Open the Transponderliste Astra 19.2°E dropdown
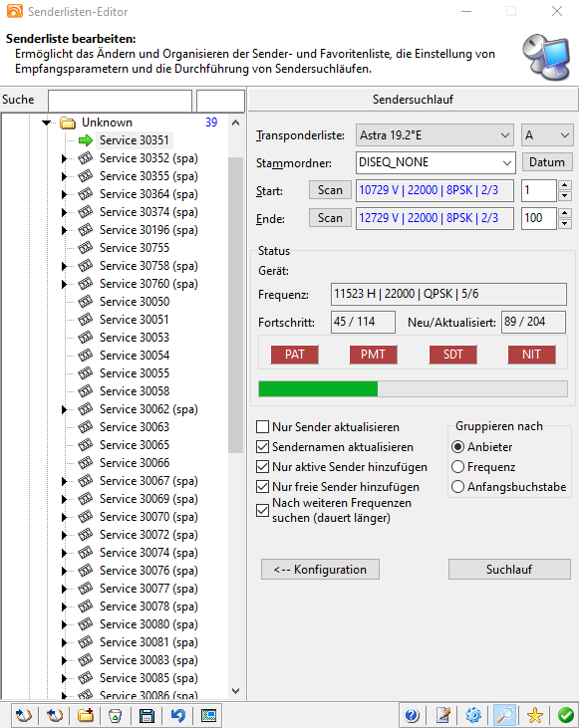The height and width of the screenshot is (728, 579). [434, 135]
